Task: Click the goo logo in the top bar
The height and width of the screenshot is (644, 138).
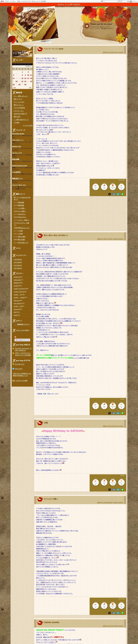Action: point(2,1)
